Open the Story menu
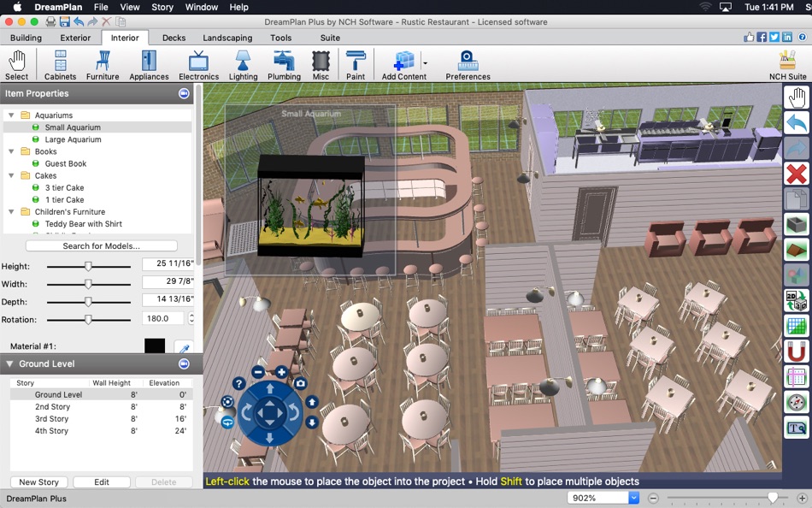Image resolution: width=812 pixels, height=508 pixels. (162, 7)
